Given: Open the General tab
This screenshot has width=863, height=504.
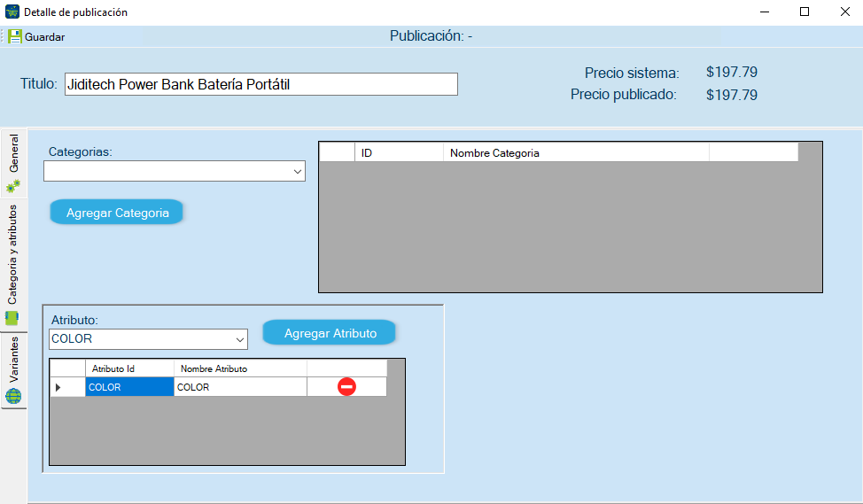Looking at the screenshot, I should pyautogui.click(x=13, y=163).
